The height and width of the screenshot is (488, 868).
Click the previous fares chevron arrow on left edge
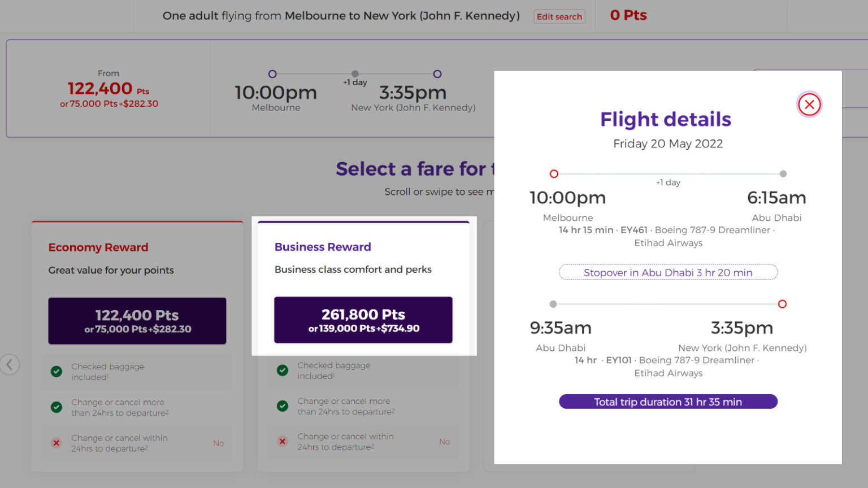[10, 364]
